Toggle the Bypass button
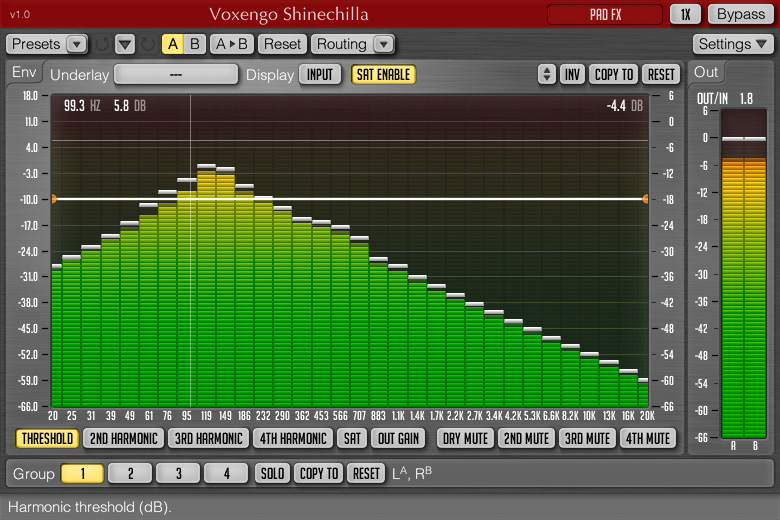Viewport: 780px width, 520px height. click(x=741, y=14)
